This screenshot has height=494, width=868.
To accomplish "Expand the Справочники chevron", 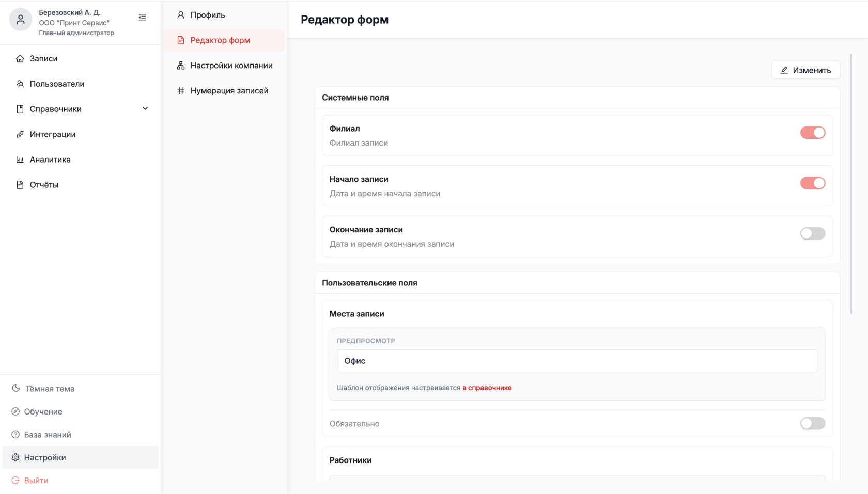I will pyautogui.click(x=145, y=109).
